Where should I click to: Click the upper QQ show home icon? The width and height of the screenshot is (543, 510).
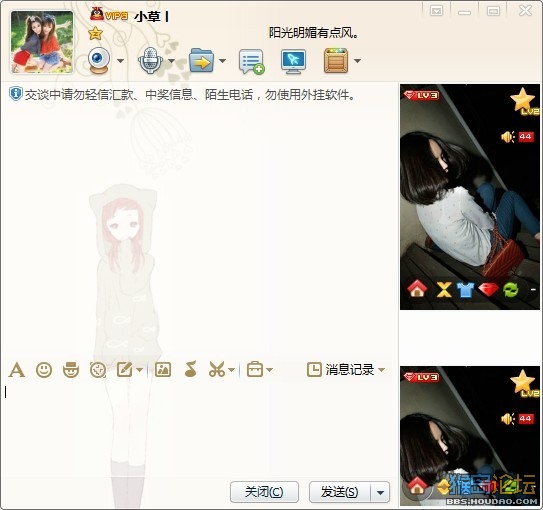417,289
